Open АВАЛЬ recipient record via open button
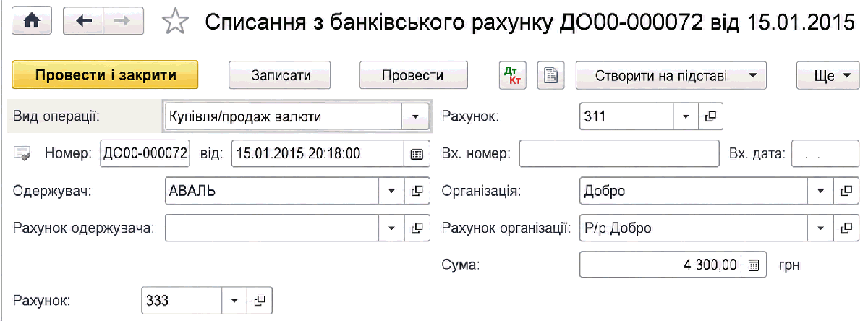Screen dimensions: 868x321 coord(417,191)
